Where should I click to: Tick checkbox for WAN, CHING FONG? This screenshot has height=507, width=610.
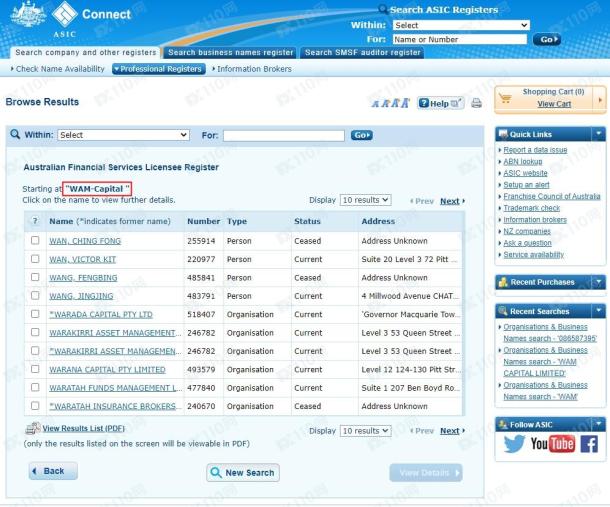[x=35, y=240]
